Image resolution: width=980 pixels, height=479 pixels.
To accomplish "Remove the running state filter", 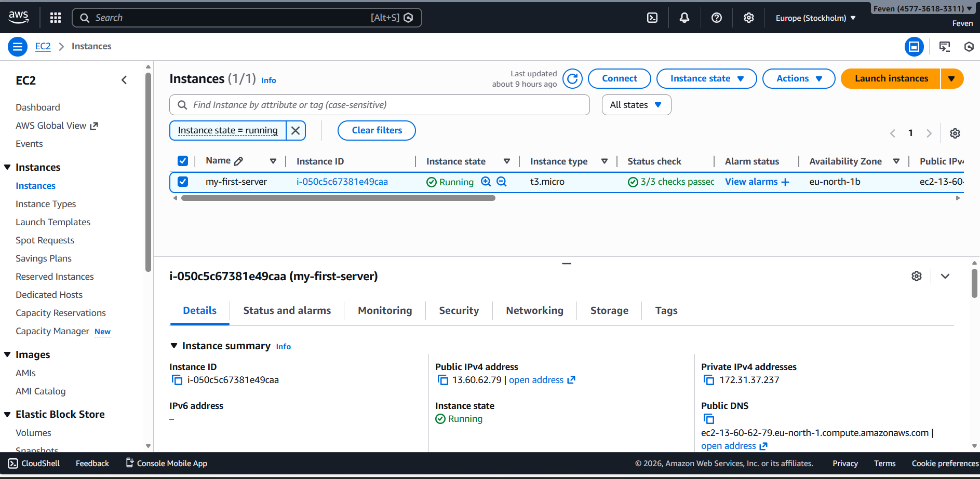I will [296, 131].
